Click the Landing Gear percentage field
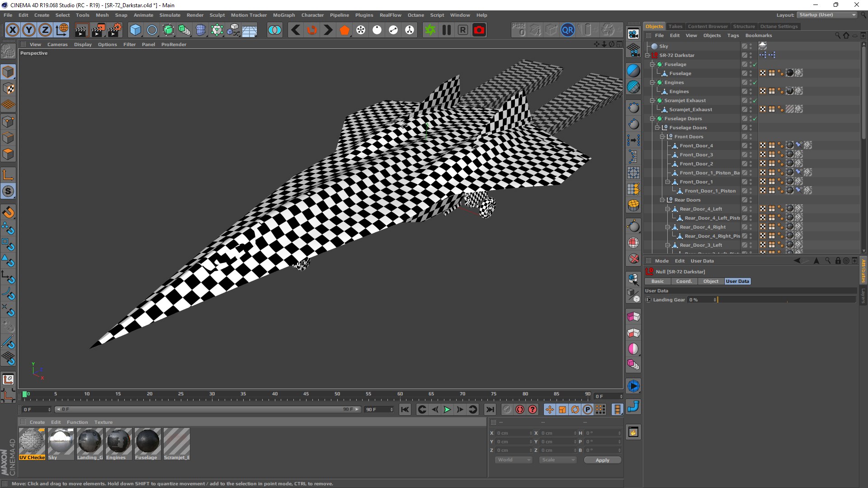 [x=702, y=300]
